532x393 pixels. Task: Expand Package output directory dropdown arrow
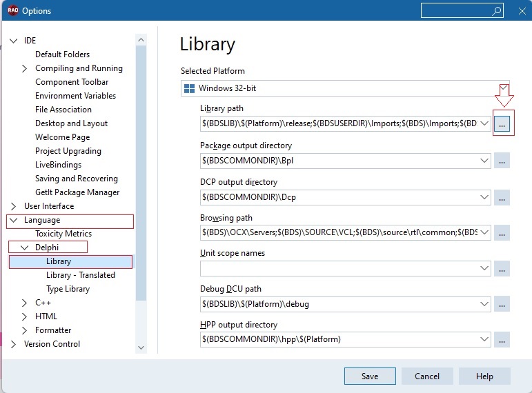pos(484,161)
